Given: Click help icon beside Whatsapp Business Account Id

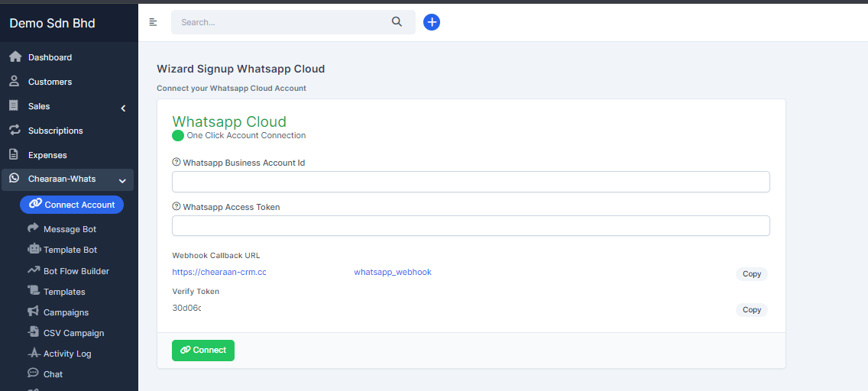Looking at the screenshot, I should coord(177,163).
